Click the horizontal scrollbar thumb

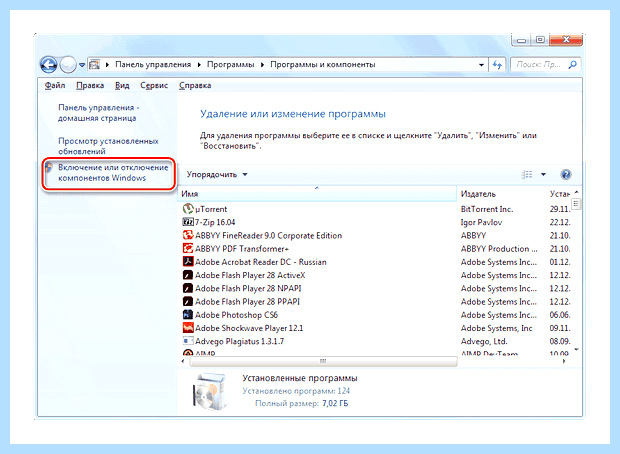pyautogui.click(x=323, y=361)
